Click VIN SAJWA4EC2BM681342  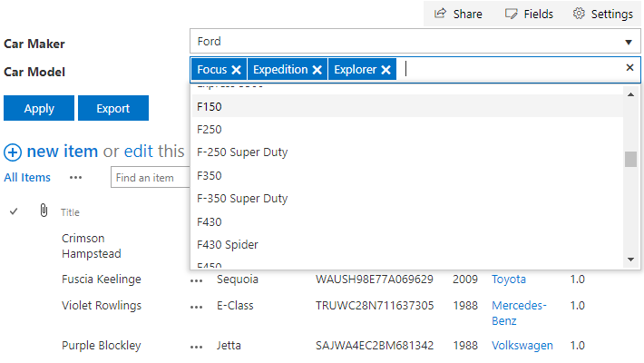pyautogui.click(x=375, y=346)
